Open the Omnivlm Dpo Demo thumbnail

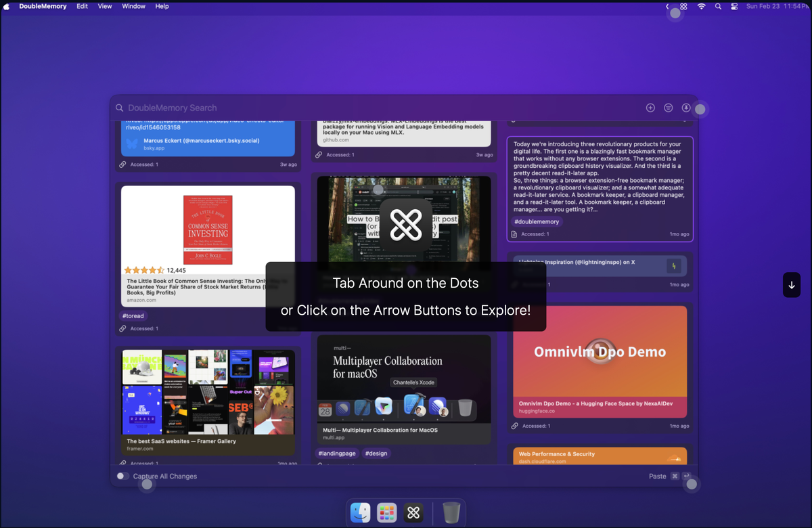600,351
